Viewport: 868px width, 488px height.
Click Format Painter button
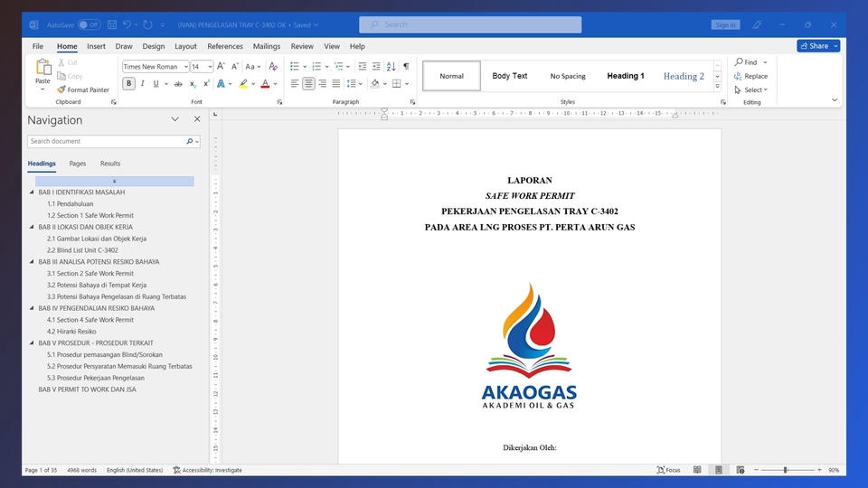pyautogui.click(x=83, y=89)
